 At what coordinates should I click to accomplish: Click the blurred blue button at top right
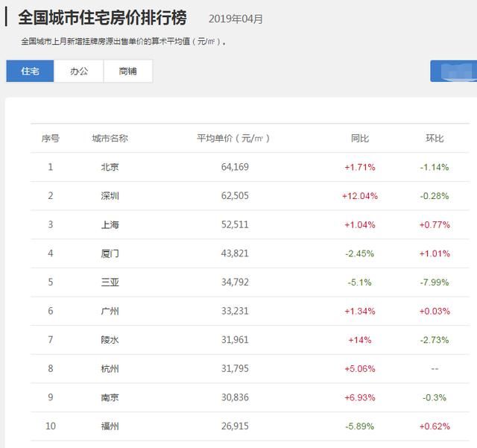coord(454,72)
